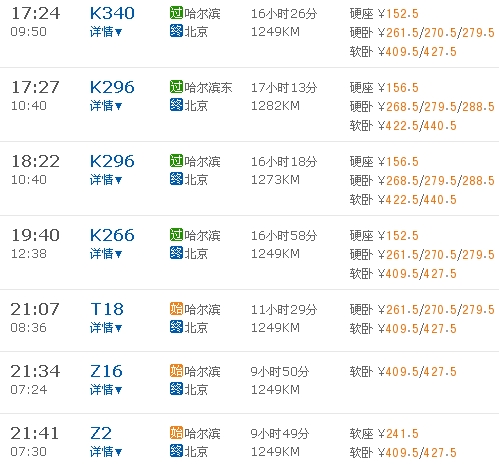Click the orange 始 icon for Z16

pos(176,371)
